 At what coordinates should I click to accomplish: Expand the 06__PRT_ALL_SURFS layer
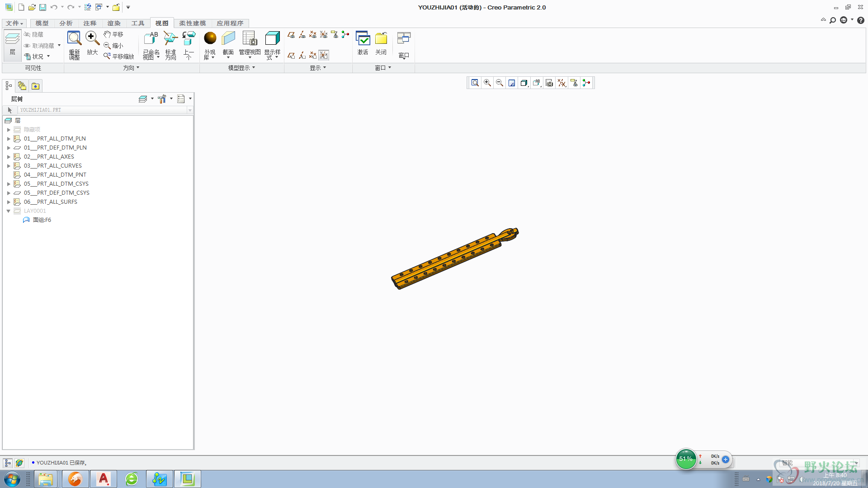tap(9, 202)
